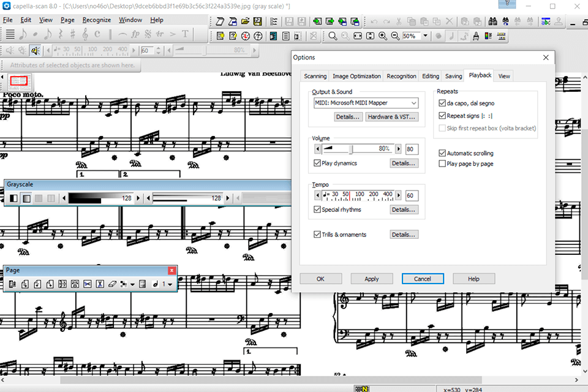Click the Hardware & VST button
Image resolution: width=588 pixels, height=392 pixels.
tap(391, 117)
